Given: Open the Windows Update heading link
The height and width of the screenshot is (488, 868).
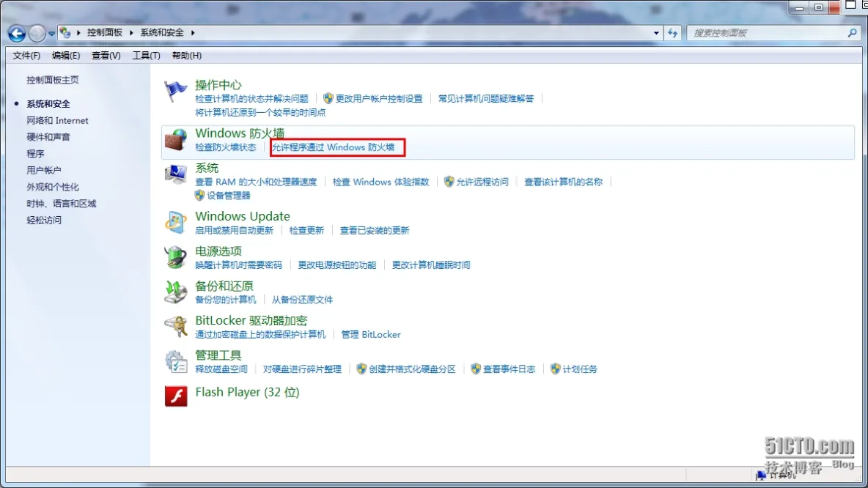Looking at the screenshot, I should (x=243, y=215).
